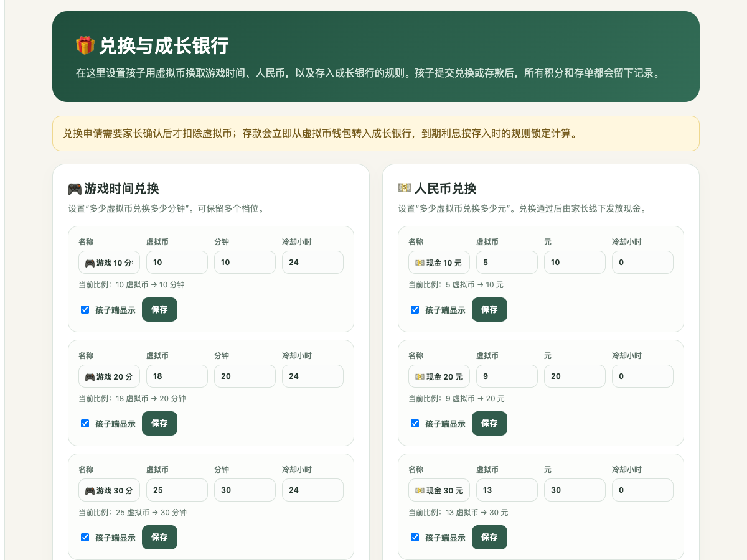Edit 冷却小时 field for 游戏 20 分钟 tier
747x560 pixels.
pyautogui.click(x=312, y=376)
